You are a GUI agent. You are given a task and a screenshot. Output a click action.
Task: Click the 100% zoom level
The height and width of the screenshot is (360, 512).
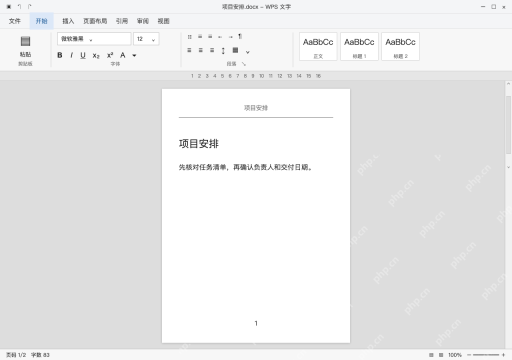(x=455, y=355)
